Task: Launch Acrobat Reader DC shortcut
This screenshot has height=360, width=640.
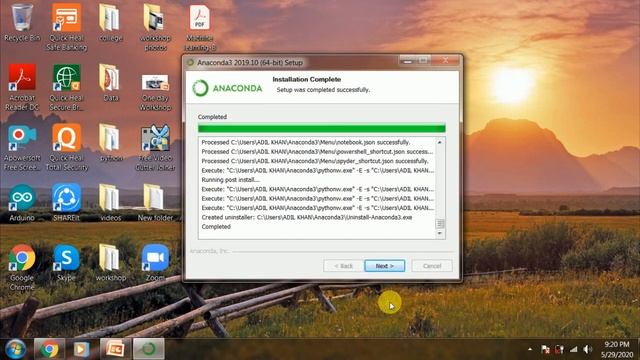Action: point(22,87)
